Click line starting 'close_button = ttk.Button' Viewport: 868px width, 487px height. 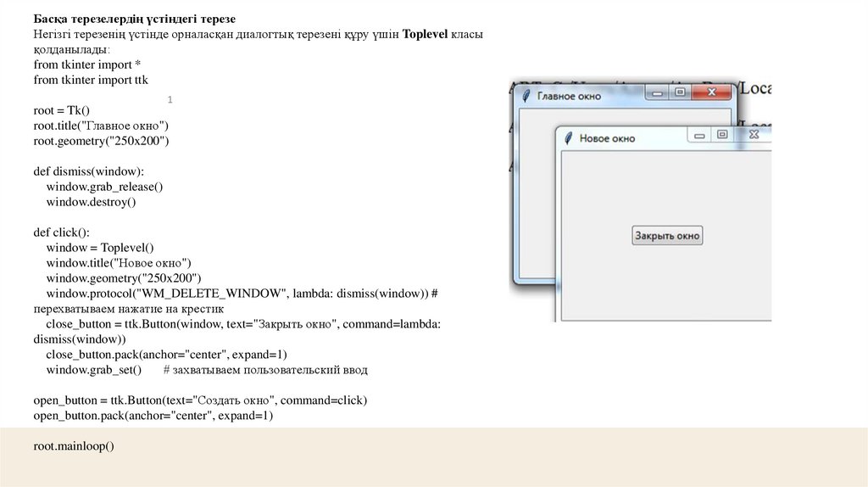click(x=243, y=323)
